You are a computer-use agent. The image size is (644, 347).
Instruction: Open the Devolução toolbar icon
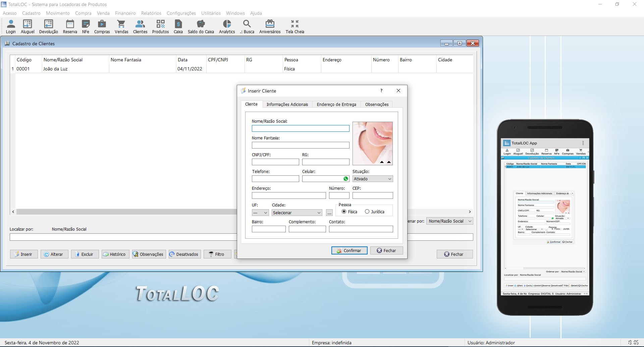pos(49,26)
